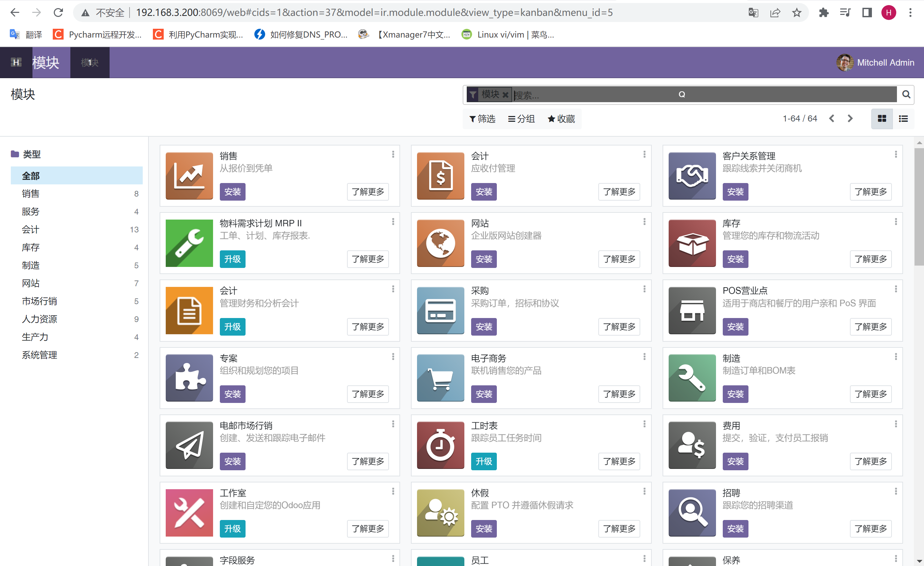
Task: Click the search magnifier button
Action: pyautogui.click(x=906, y=94)
